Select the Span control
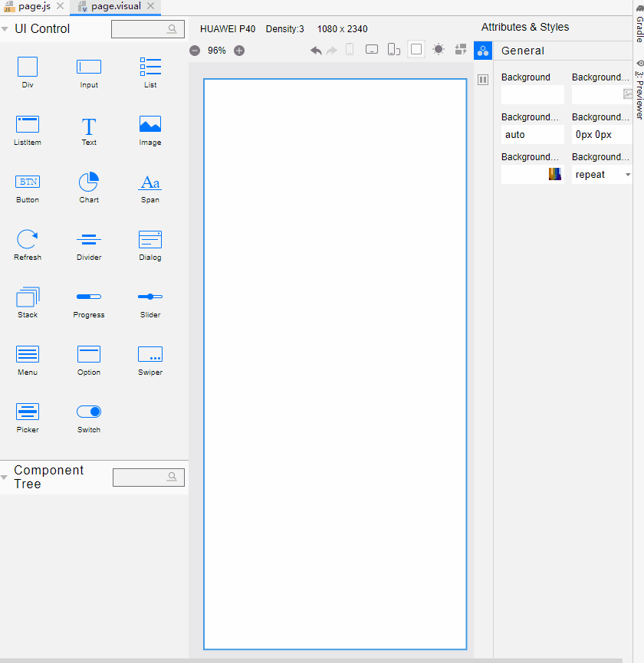The width and height of the screenshot is (644, 663). pos(150,188)
